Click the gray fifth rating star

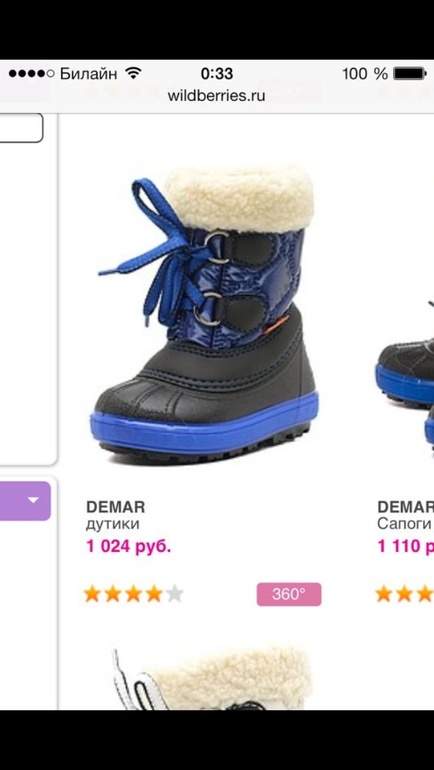coord(174,594)
